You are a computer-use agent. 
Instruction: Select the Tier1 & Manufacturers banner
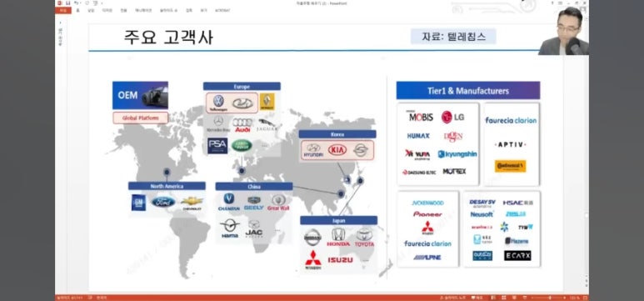coord(468,90)
